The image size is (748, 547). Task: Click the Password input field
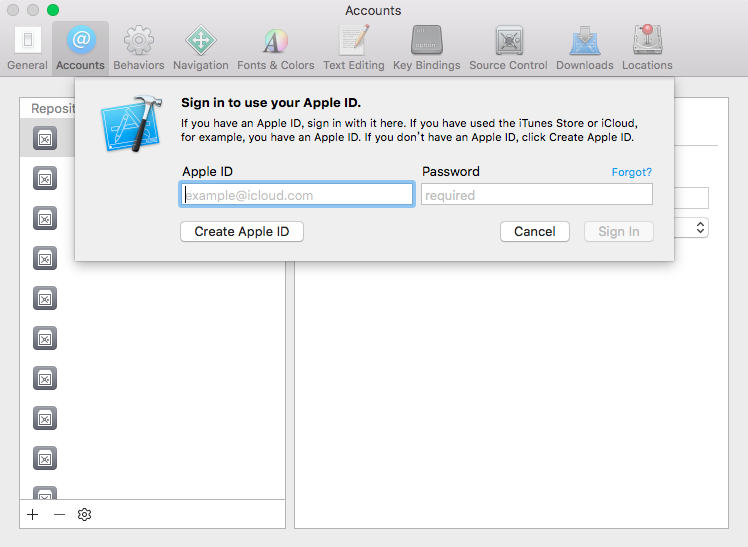tap(537, 195)
